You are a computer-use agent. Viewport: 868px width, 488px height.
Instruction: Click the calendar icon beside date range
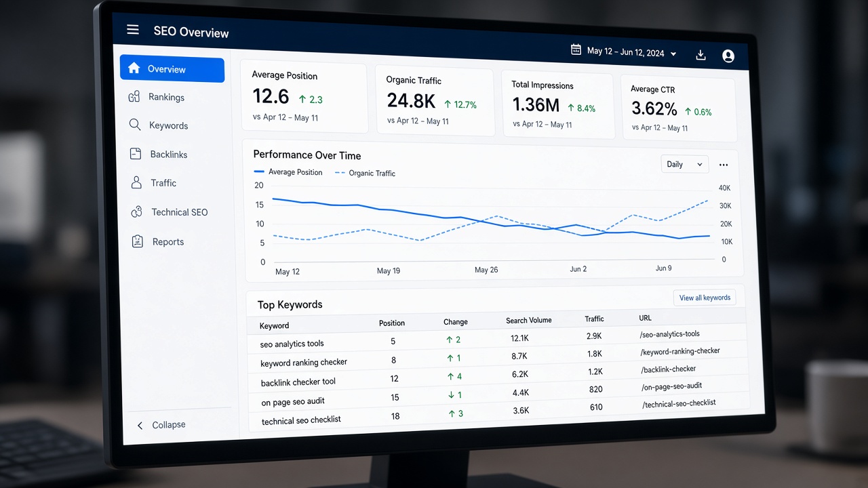tap(576, 49)
